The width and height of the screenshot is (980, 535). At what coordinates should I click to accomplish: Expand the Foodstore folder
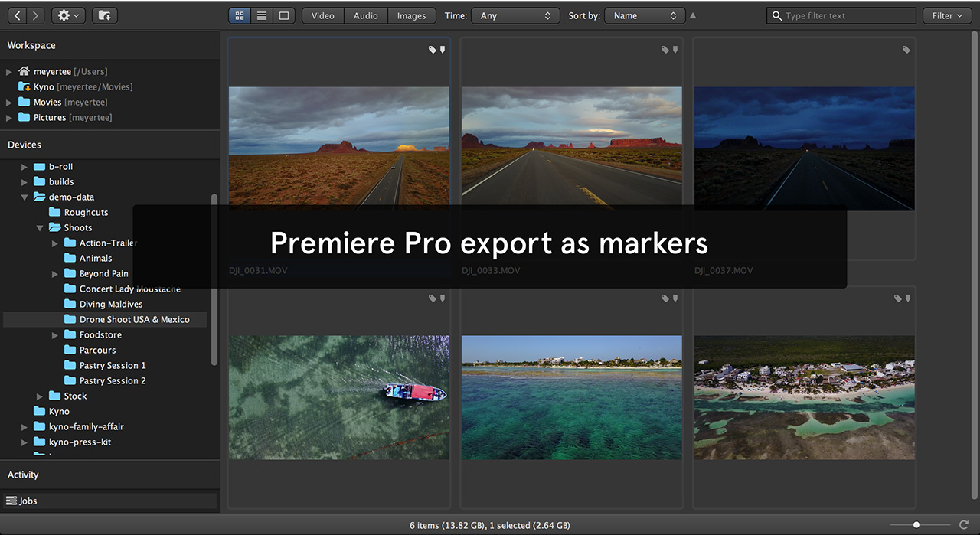coord(55,335)
